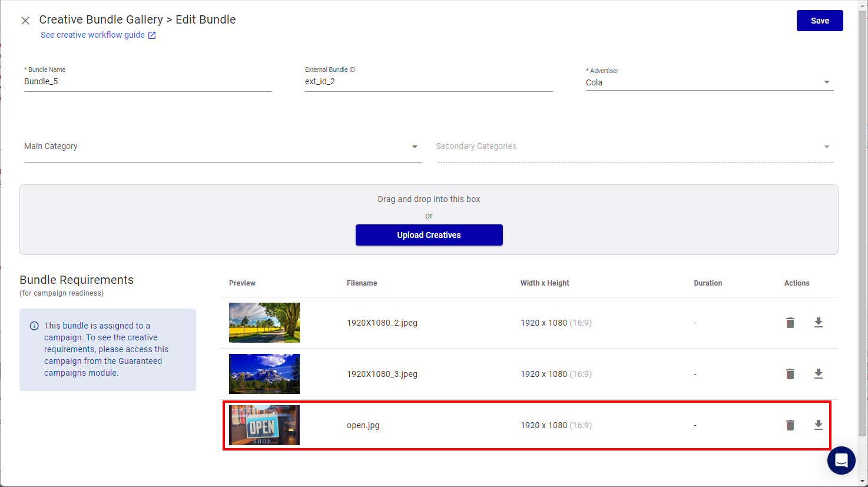The width and height of the screenshot is (868, 487).
Task: Click the yellow field road thumbnail
Action: (264, 323)
